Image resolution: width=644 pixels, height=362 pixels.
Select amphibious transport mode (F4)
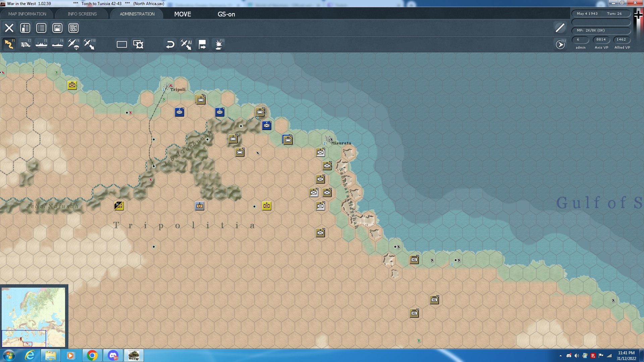tap(57, 44)
